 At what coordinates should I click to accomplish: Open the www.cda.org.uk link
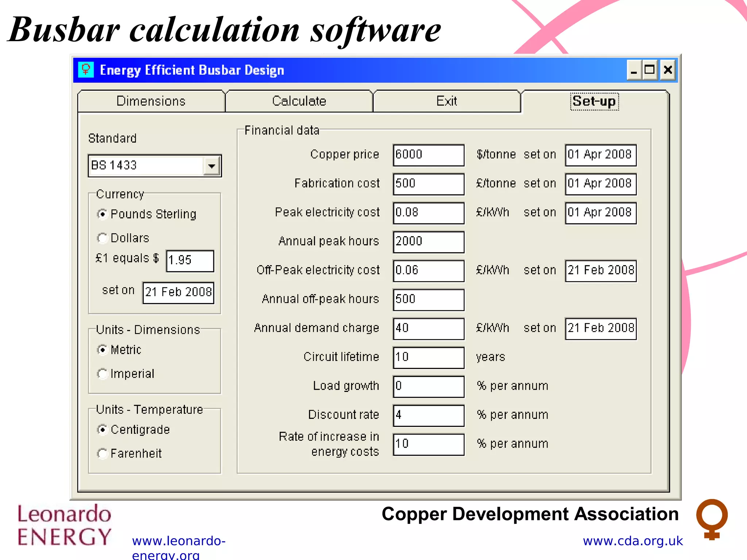632,541
